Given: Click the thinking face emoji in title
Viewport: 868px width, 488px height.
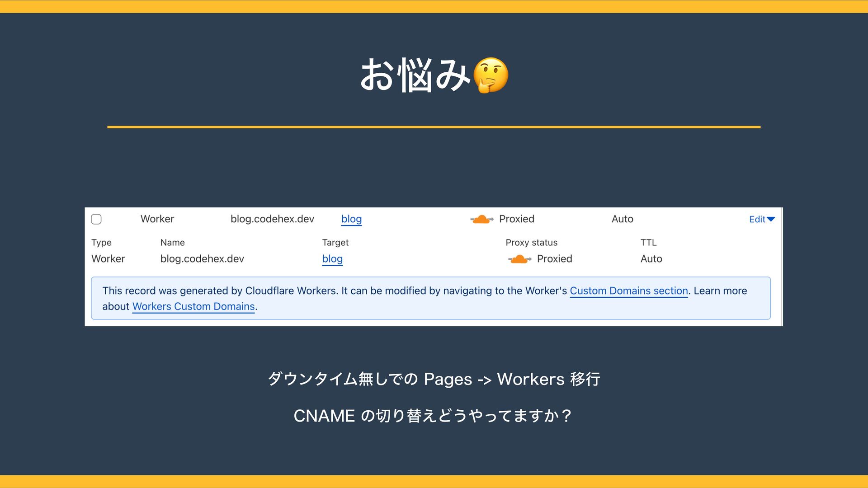Looking at the screenshot, I should pos(491,75).
